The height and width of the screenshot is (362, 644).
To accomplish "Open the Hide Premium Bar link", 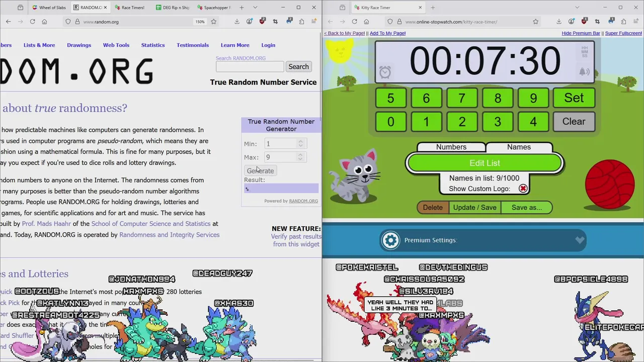I will (x=581, y=33).
